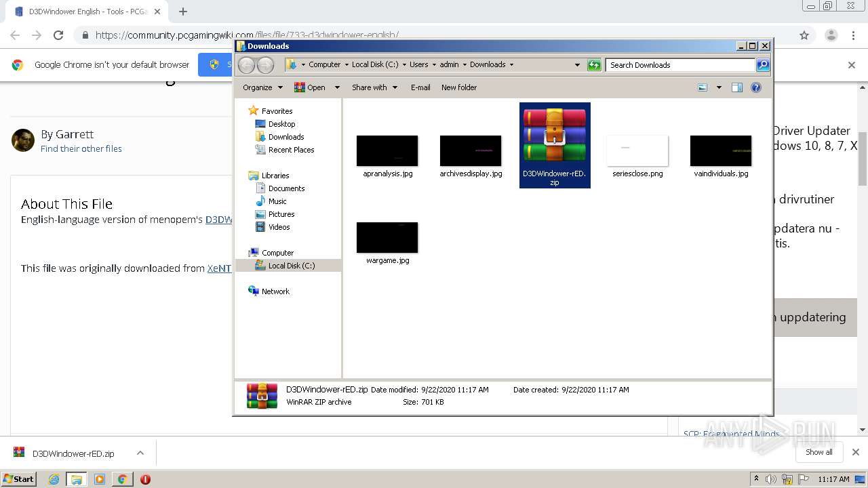This screenshot has width=868, height=488.
Task: Click the volume speaker tray icon
Action: pos(771,479)
